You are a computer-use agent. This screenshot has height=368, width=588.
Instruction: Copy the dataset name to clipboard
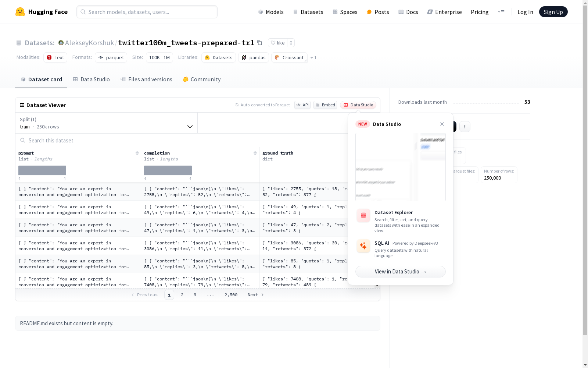259,43
